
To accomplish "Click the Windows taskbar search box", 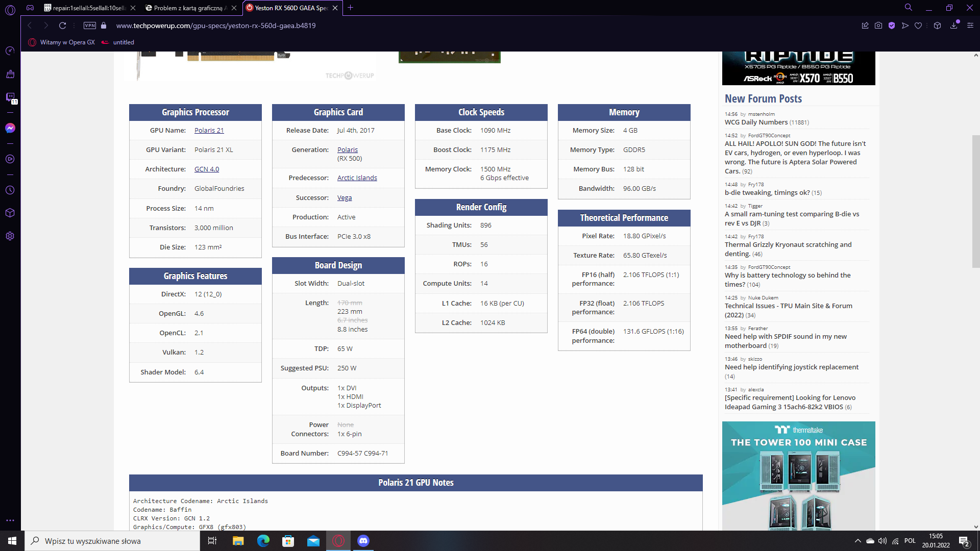I will 112,541.
